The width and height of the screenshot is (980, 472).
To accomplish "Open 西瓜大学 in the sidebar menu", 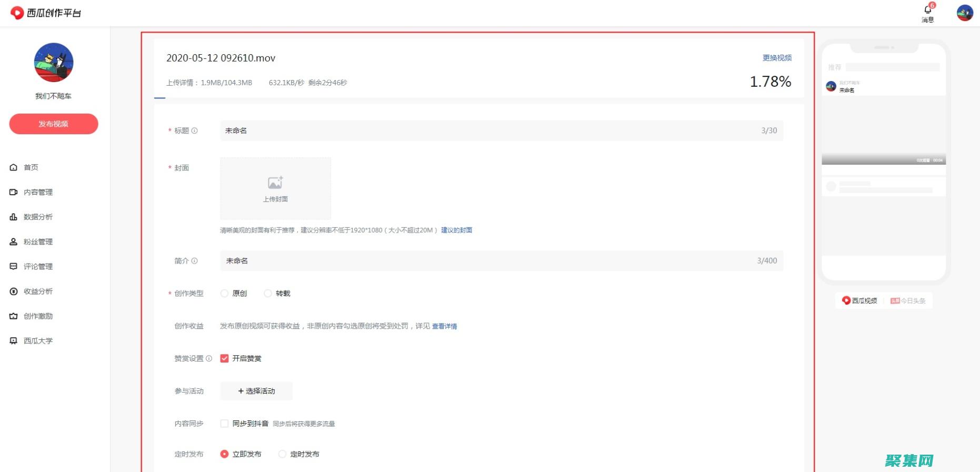I will 38,341.
